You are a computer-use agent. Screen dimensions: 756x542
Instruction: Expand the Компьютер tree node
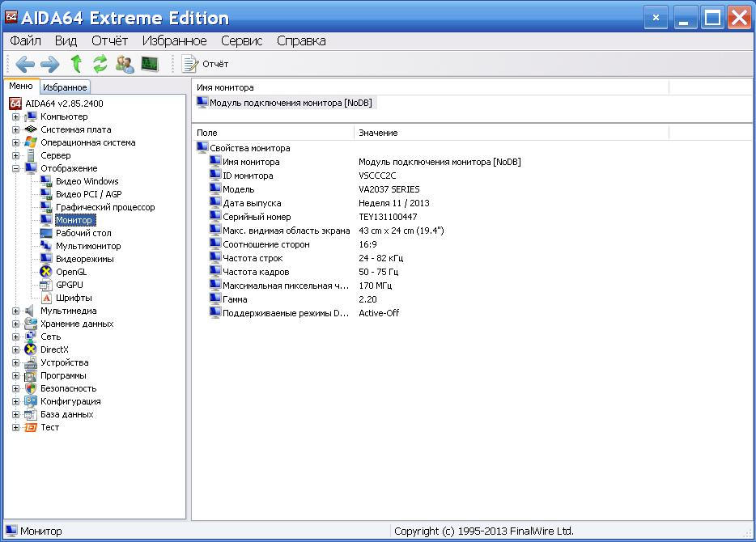[15, 117]
